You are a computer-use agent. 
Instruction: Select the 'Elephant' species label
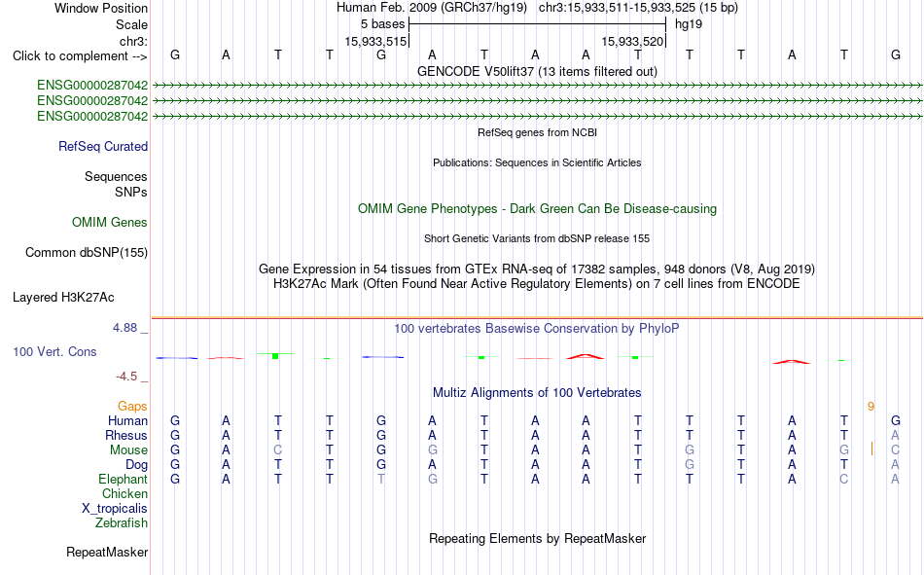tap(123, 479)
